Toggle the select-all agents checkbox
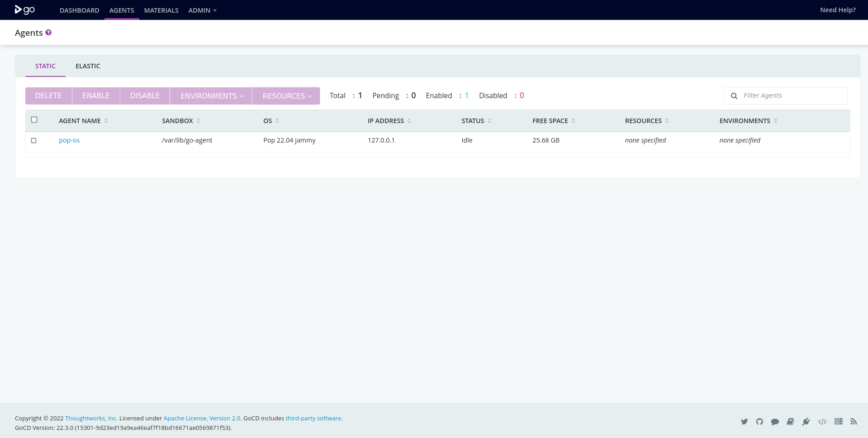The width and height of the screenshot is (868, 438). pyautogui.click(x=34, y=120)
